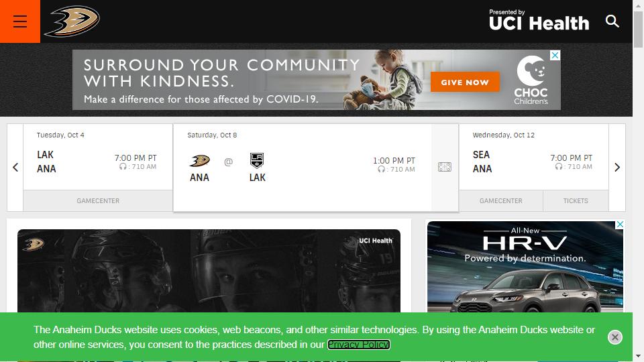Close the CHOC Children's banner ad
This screenshot has width=644, height=362.
(x=555, y=55)
